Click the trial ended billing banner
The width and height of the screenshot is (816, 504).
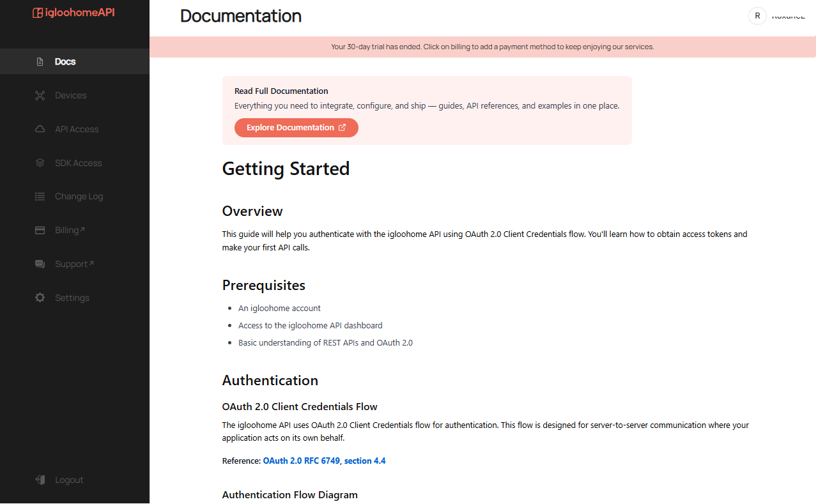pos(482,47)
